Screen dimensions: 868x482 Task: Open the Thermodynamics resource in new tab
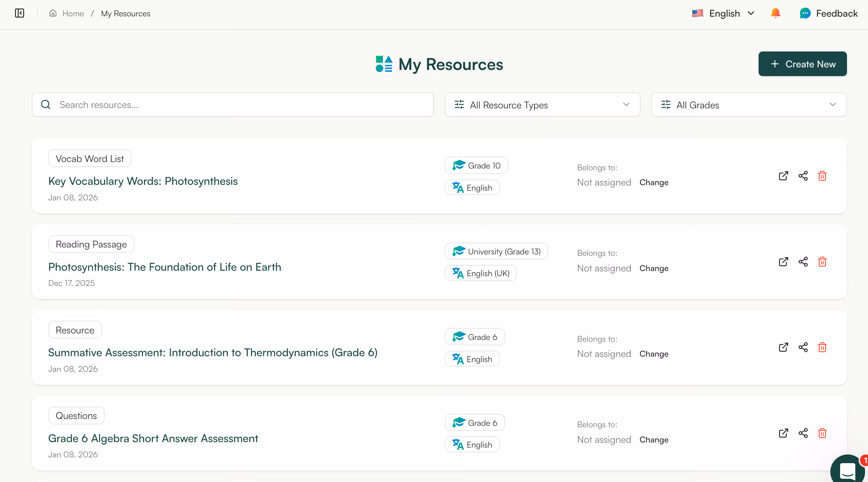(x=783, y=347)
